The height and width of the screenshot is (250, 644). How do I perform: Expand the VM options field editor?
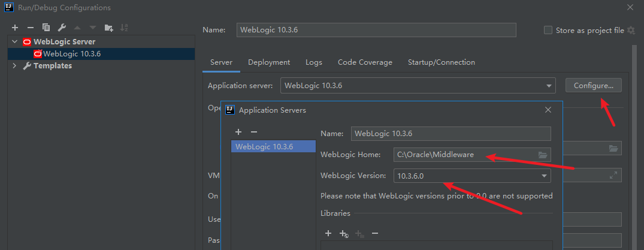tap(613, 175)
